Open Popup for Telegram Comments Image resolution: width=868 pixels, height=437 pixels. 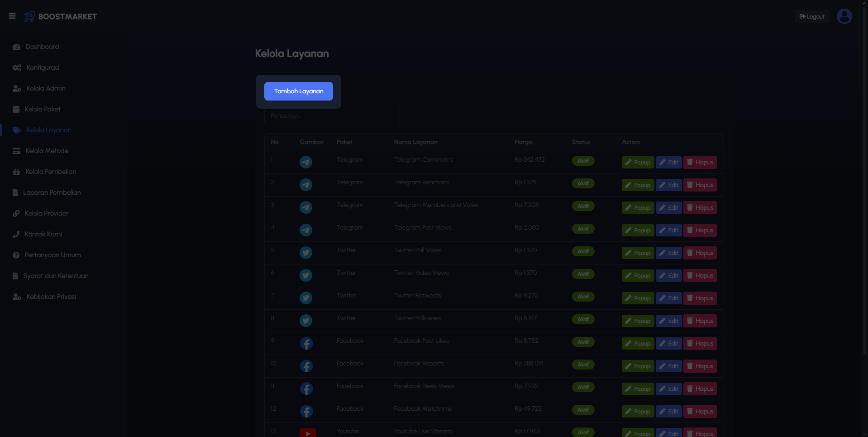[x=638, y=162]
